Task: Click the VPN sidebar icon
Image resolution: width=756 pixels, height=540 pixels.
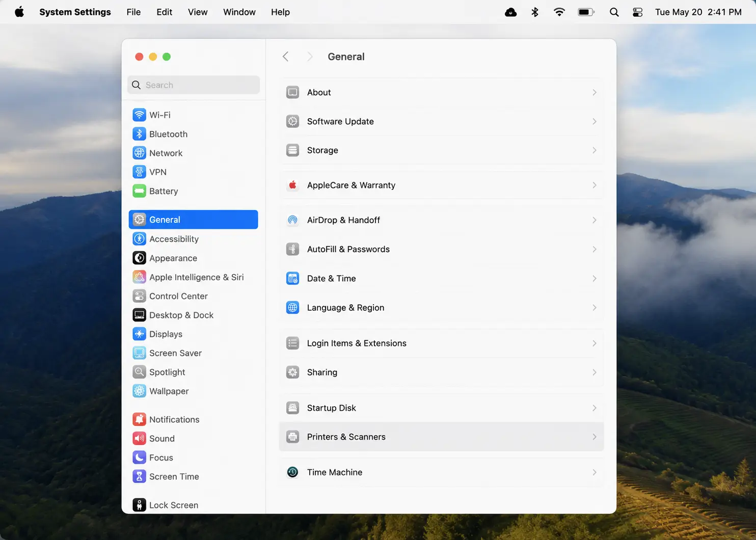Action: coord(139,172)
